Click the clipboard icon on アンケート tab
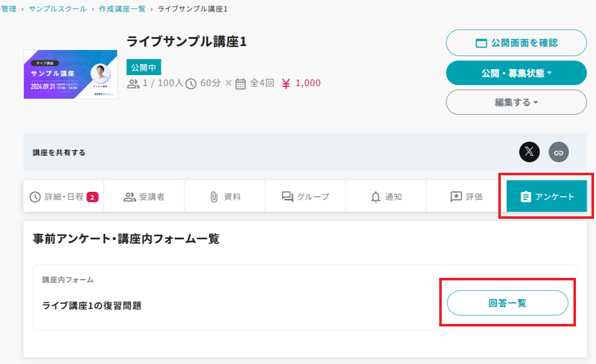The height and width of the screenshot is (364, 596). coord(525,197)
